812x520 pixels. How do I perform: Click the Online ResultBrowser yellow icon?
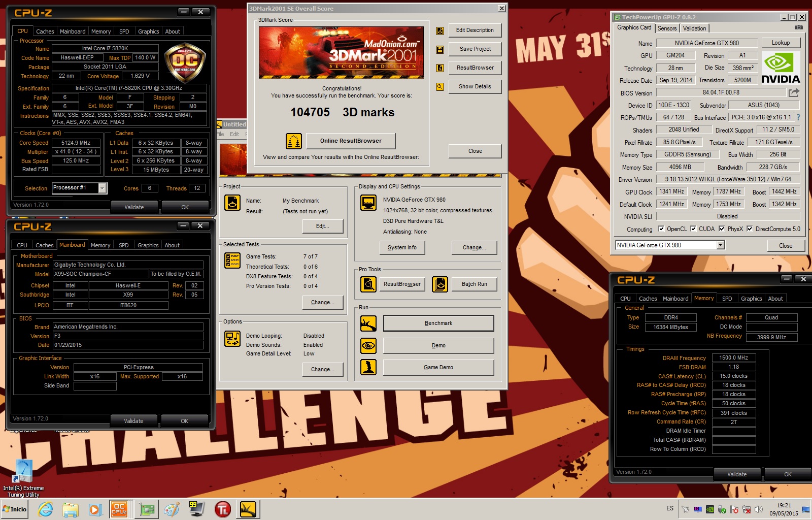(x=294, y=141)
